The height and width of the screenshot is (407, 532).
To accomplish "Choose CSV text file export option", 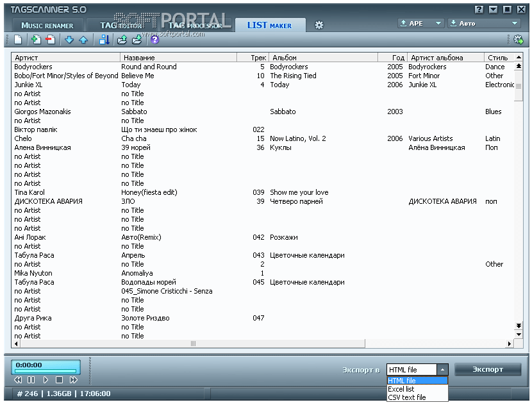I will pyautogui.click(x=417, y=397).
